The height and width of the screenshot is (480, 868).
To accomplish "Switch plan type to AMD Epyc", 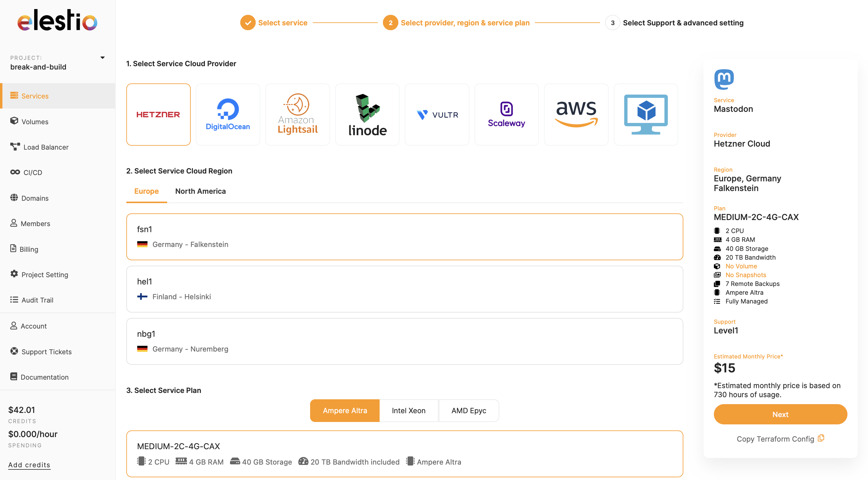I will [468, 410].
